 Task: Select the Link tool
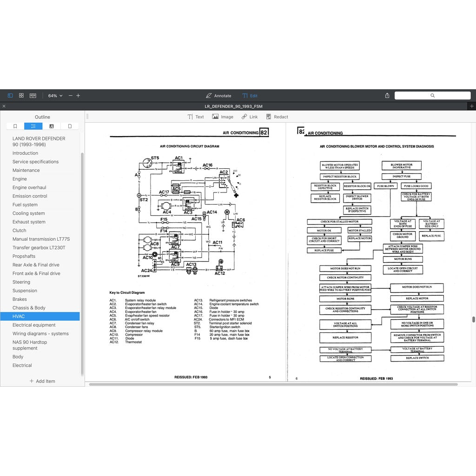point(250,117)
